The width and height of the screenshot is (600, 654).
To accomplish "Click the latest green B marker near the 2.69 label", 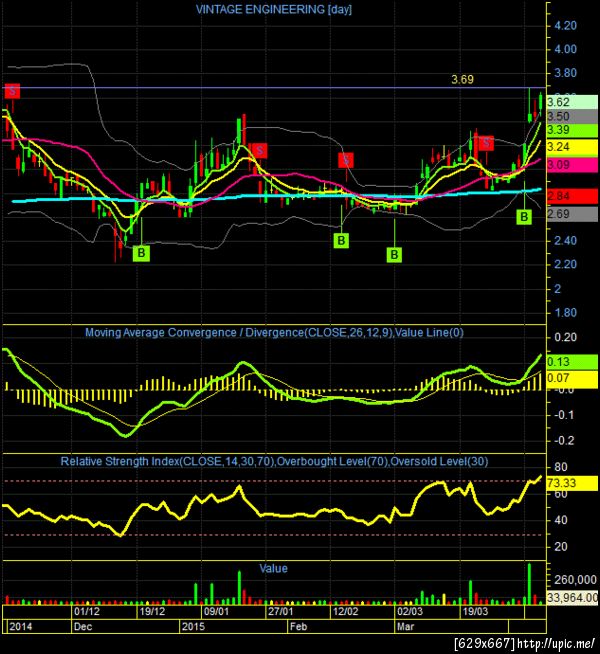I will (x=524, y=217).
